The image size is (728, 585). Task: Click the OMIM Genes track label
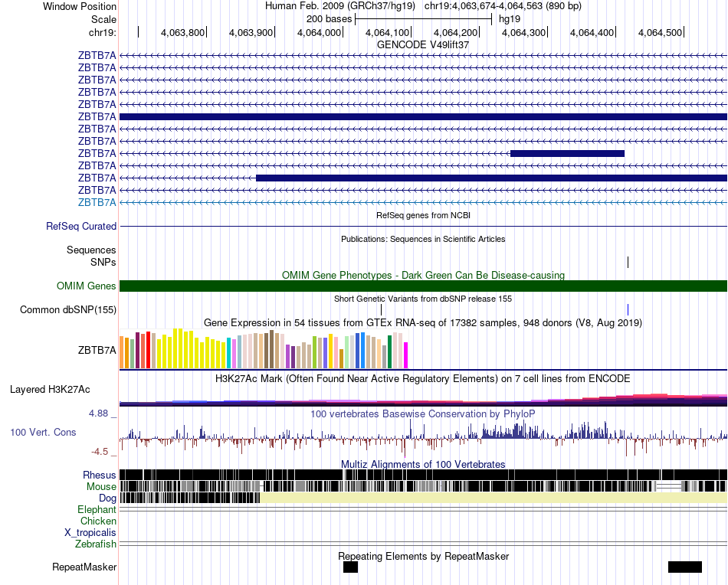pyautogui.click(x=86, y=286)
